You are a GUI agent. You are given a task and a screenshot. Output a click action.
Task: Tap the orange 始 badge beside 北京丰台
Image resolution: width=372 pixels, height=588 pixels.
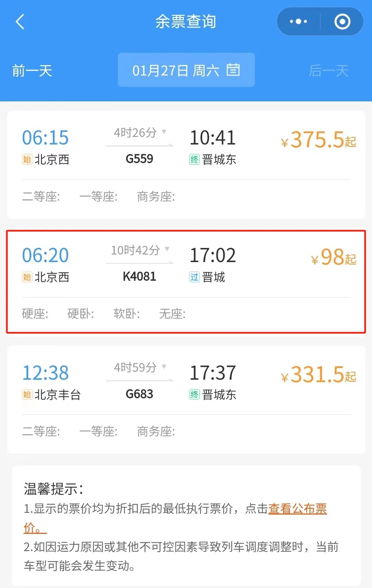pos(27,394)
